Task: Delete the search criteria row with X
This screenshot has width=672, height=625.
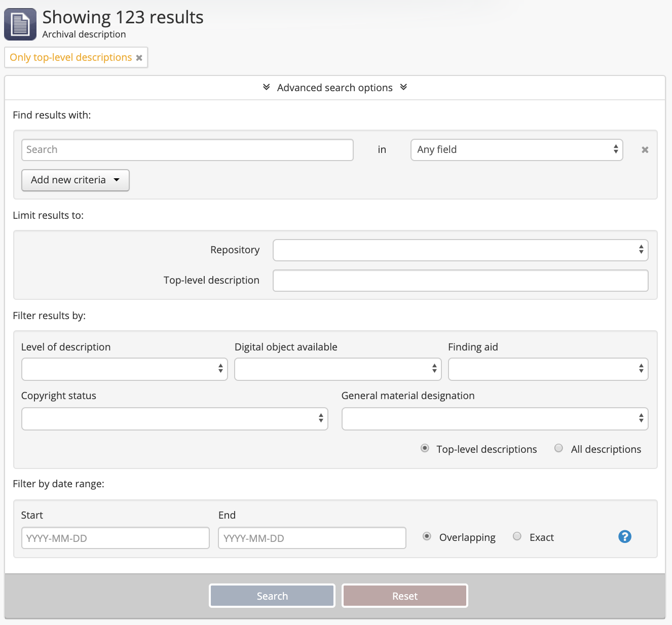Action: pos(645,150)
